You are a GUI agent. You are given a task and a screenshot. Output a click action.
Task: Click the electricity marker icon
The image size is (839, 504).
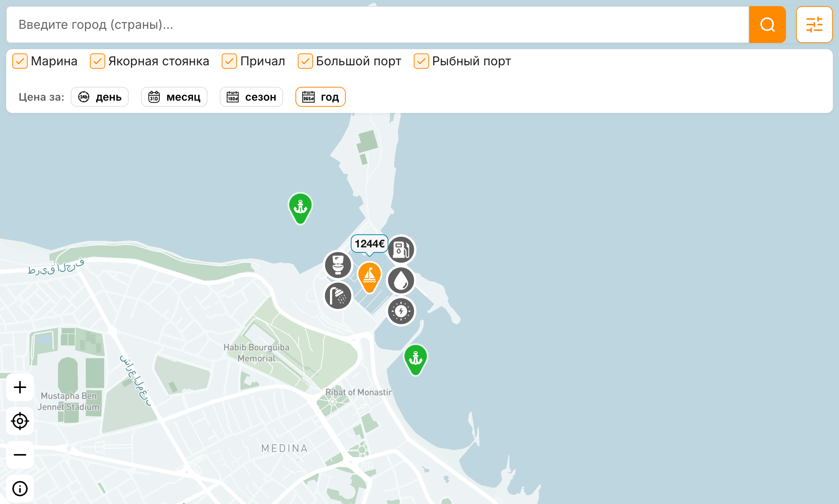[x=401, y=311]
